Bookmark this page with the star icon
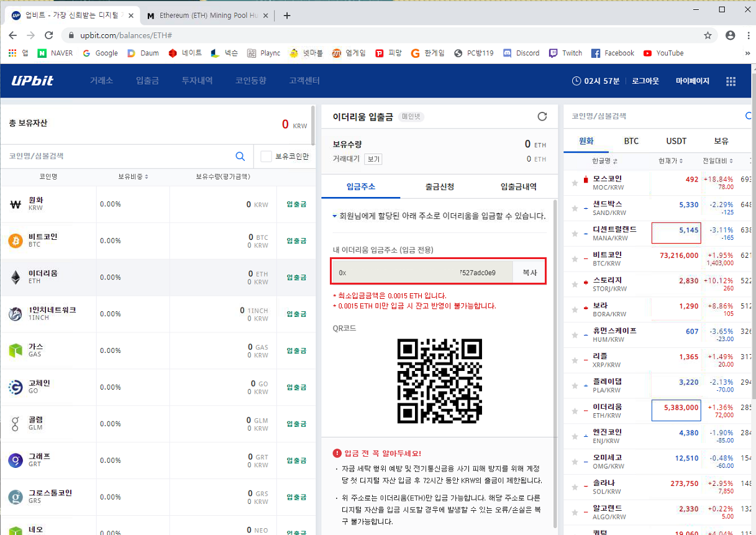The image size is (756, 535). tap(708, 35)
